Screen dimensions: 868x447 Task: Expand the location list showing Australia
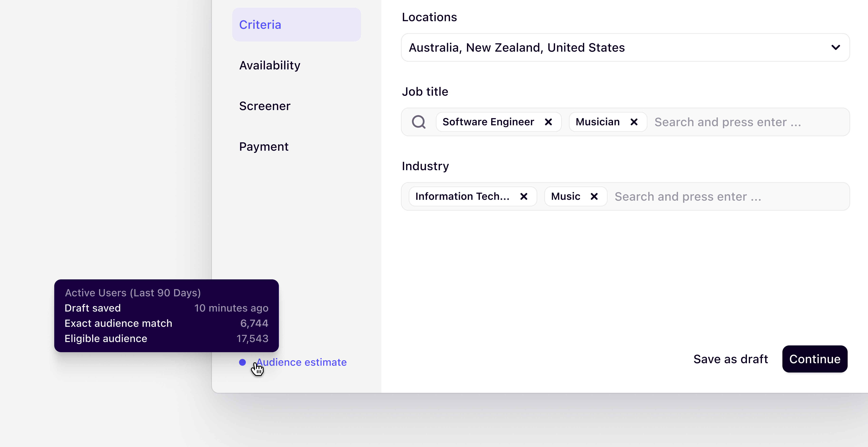(x=625, y=47)
